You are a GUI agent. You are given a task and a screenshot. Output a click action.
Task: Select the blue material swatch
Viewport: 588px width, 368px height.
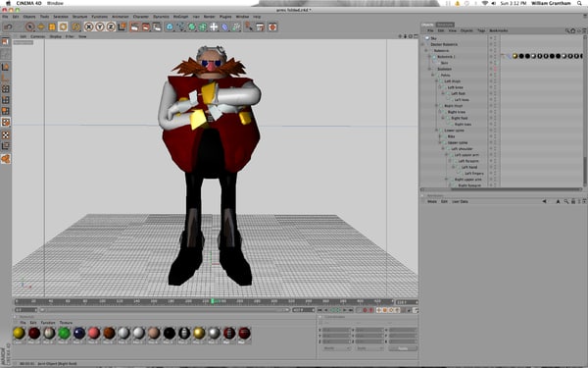(79, 333)
